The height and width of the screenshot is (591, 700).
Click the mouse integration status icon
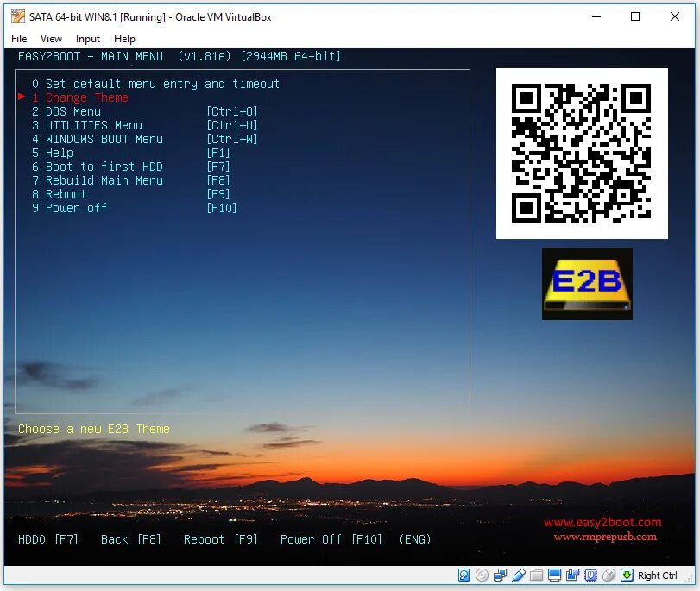[609, 575]
